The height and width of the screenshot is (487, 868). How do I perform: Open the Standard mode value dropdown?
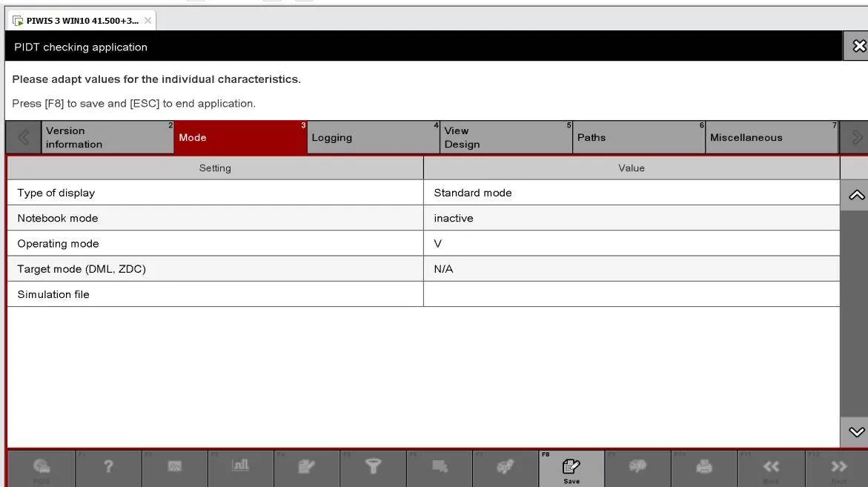point(632,193)
